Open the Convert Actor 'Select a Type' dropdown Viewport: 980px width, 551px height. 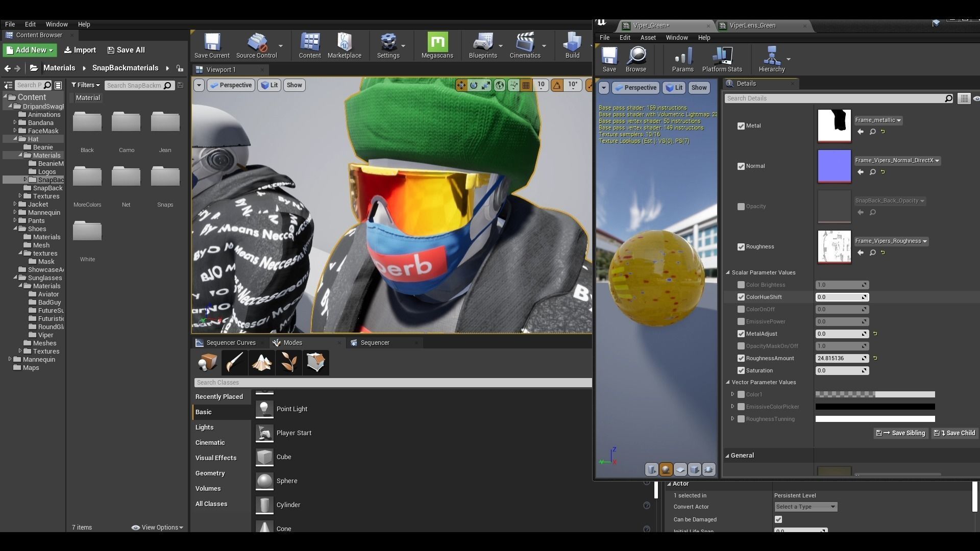tap(805, 507)
